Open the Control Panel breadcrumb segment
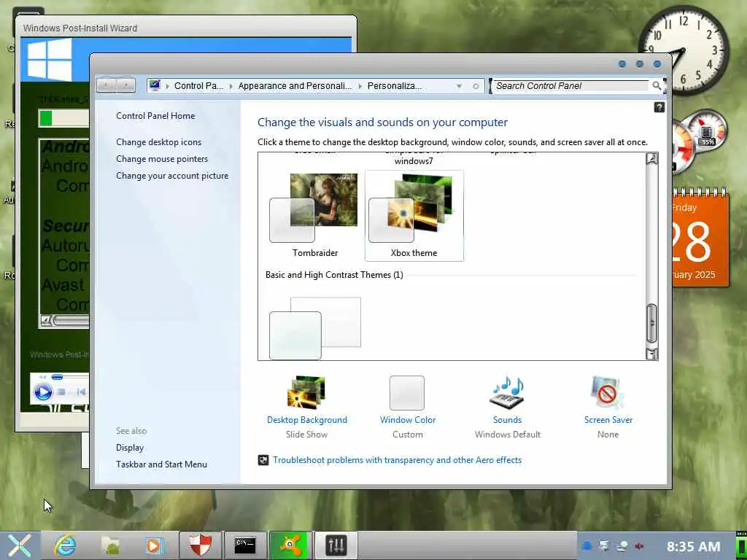This screenshot has height=560, width=747. 198,86
